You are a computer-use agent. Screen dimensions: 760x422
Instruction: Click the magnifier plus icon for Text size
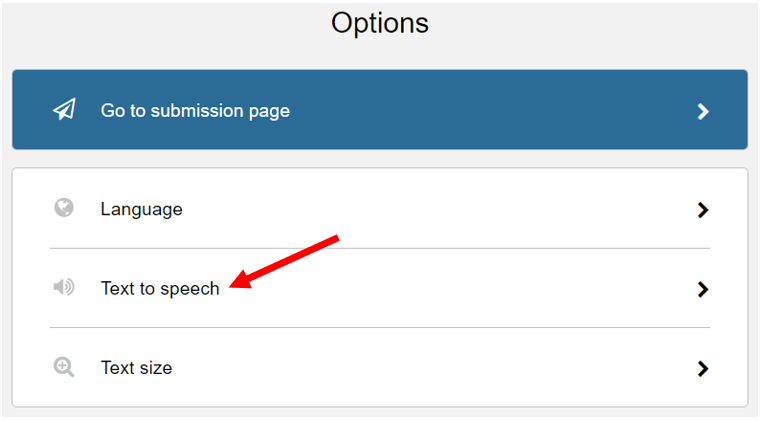tap(63, 367)
